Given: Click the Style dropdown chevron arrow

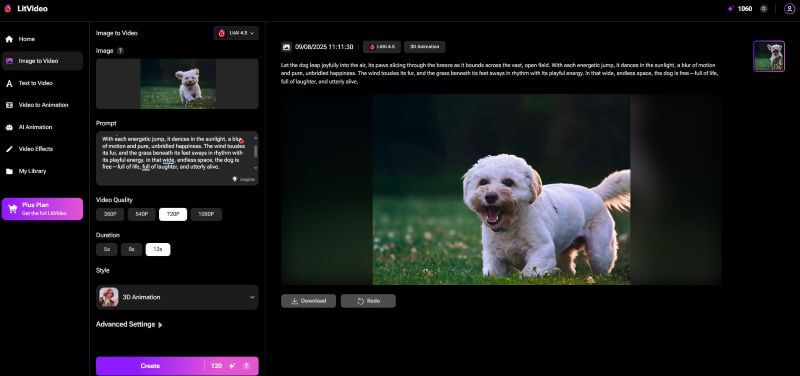Looking at the screenshot, I should 252,297.
